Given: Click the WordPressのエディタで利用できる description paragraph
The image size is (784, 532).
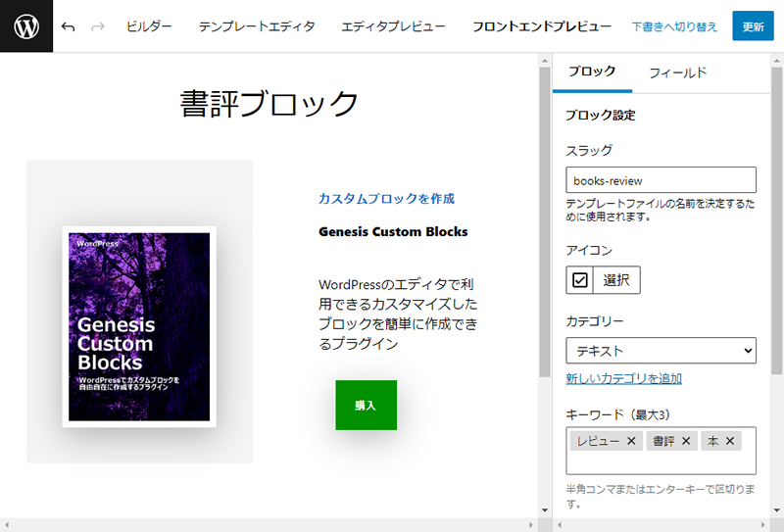Looking at the screenshot, I should 398,314.
